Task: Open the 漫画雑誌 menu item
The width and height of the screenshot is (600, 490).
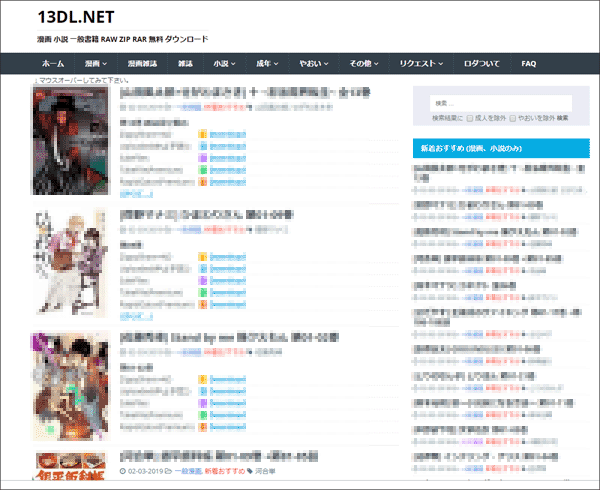Action: [142, 63]
